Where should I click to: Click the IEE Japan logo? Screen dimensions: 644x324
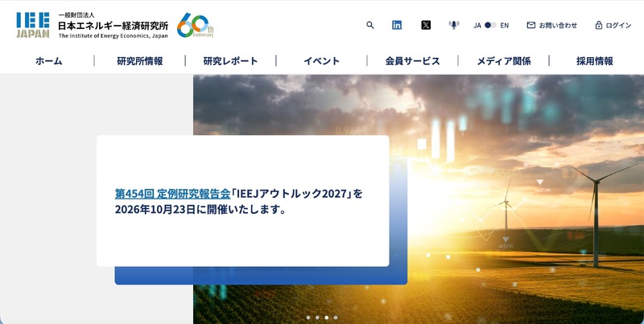pos(33,25)
